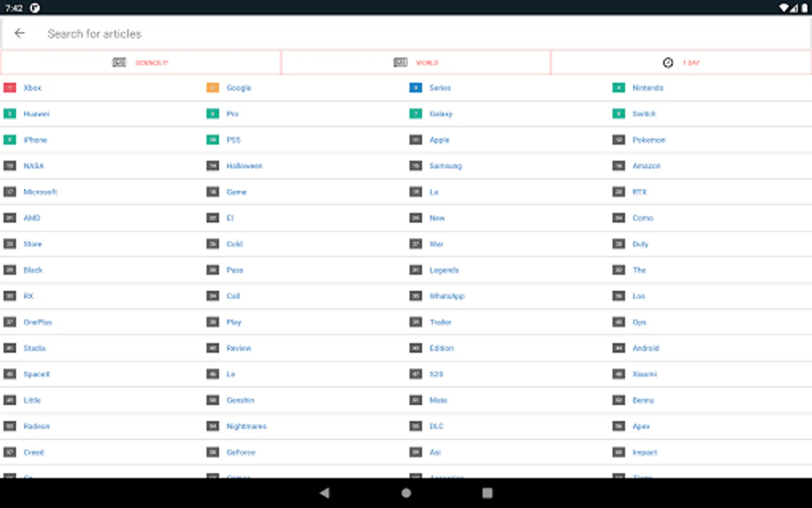Tap the green badge beside PS5
This screenshot has width=812, height=508.
pyautogui.click(x=213, y=139)
